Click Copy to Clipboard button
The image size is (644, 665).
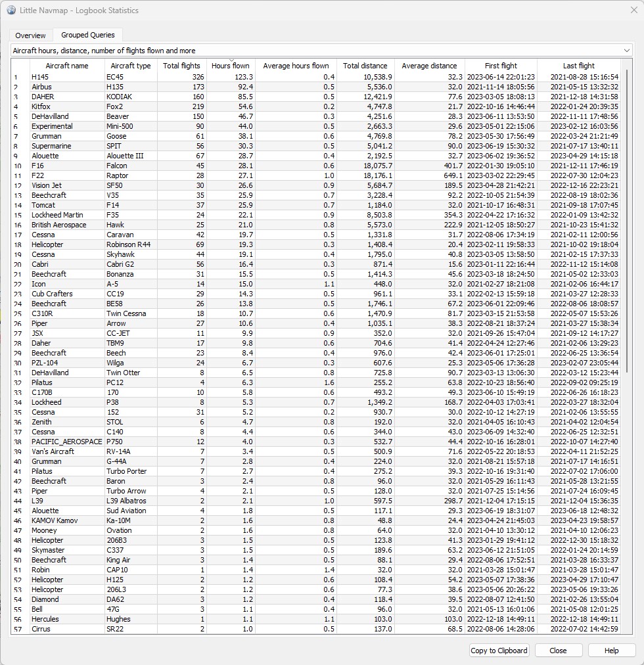point(499,651)
